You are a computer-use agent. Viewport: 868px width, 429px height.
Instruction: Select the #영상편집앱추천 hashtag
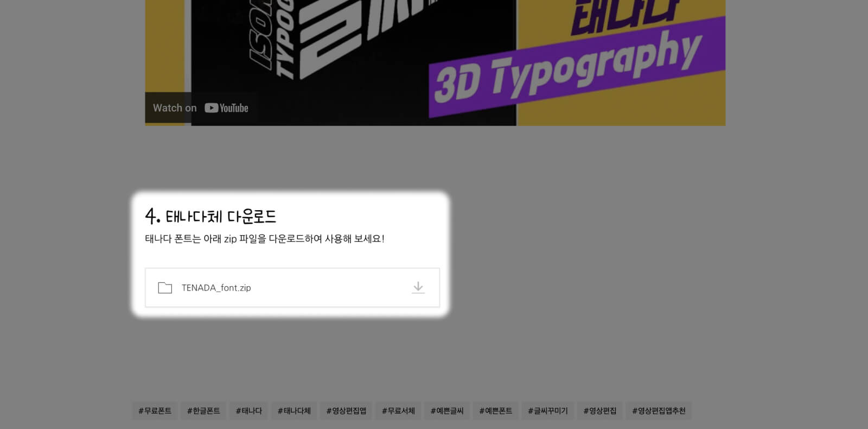[x=659, y=411]
